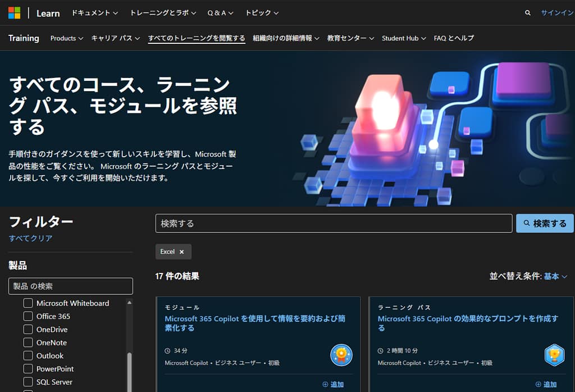Click the search magnifier icon in header
The height and width of the screenshot is (392, 575).
click(x=527, y=13)
